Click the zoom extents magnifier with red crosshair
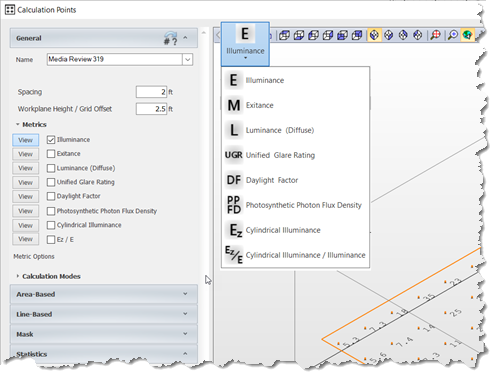497x379 pixels. [435, 35]
